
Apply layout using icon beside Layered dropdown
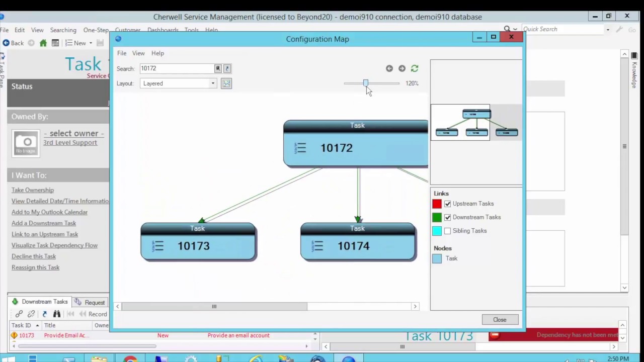coord(226,83)
